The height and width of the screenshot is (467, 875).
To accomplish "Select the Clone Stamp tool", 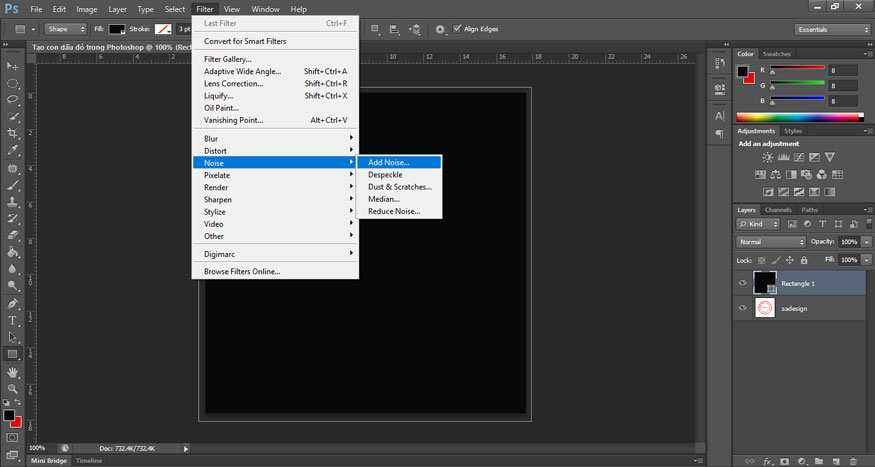I will 12,202.
